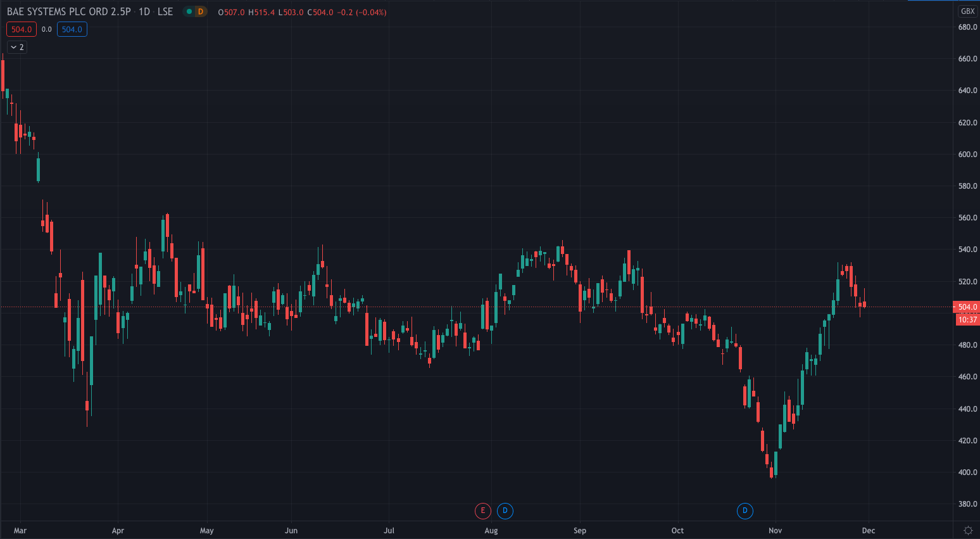The height and width of the screenshot is (539, 980).
Task: Click the D dividend marker near Aug
Action: click(505, 510)
